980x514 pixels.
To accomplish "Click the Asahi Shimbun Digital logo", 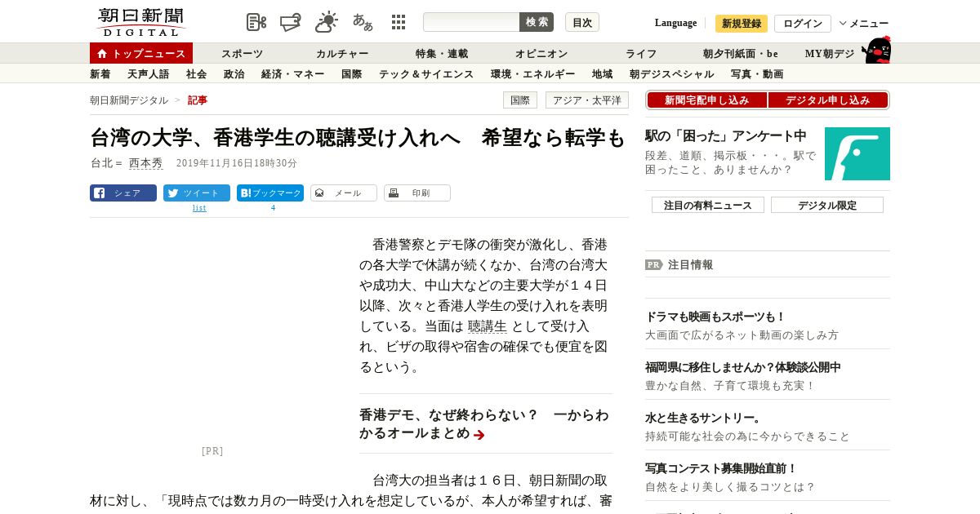I will coord(140,22).
